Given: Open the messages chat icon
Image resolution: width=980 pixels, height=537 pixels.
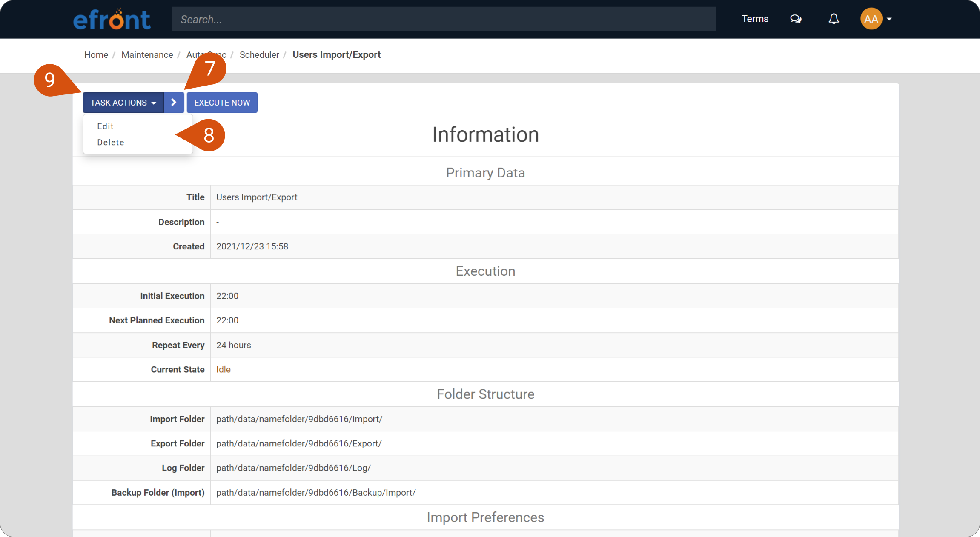Looking at the screenshot, I should (796, 19).
